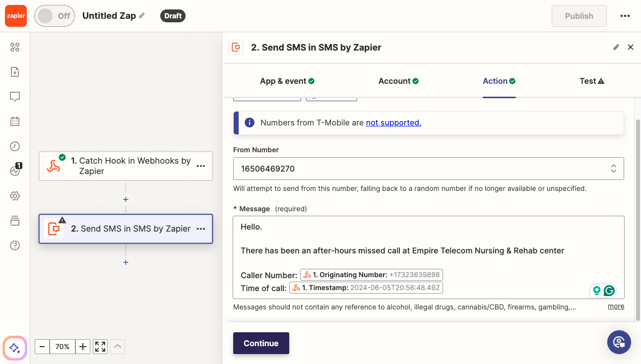
Task: Add a step between the two steps
Action: (x=126, y=199)
